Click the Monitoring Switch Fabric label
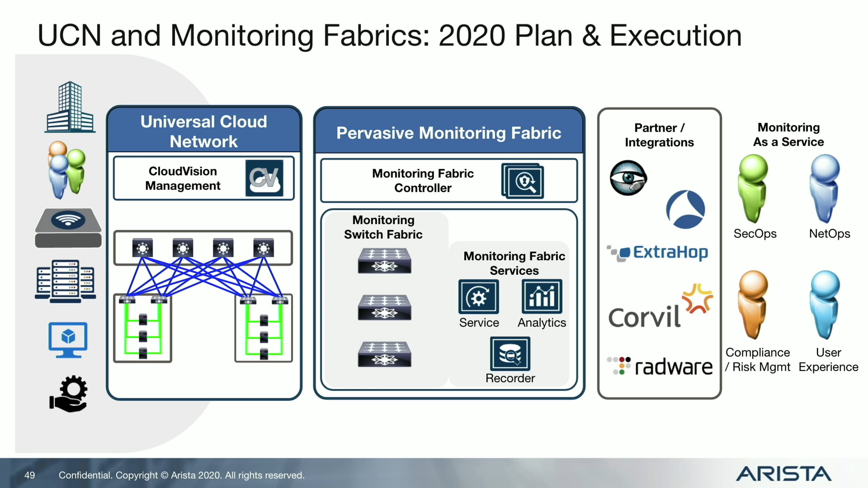Viewport: 868px width, 488px height. [383, 227]
